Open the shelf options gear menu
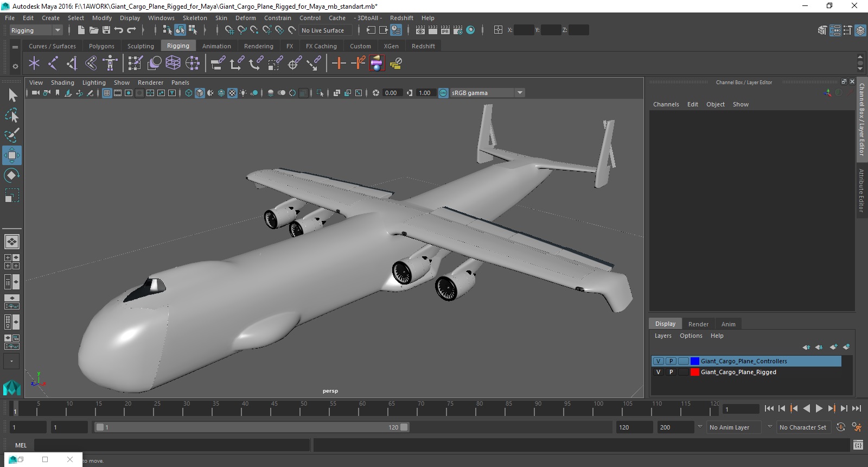Screen dimensions: 868x467 pos(15,66)
